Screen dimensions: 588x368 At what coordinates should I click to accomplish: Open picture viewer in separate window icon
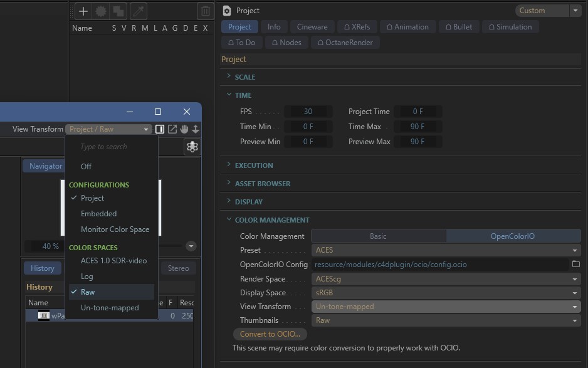172,129
